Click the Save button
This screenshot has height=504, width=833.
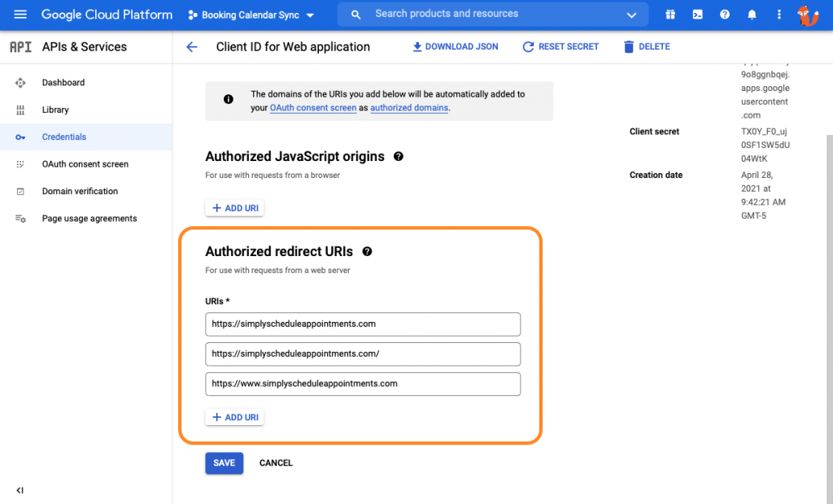[224, 463]
